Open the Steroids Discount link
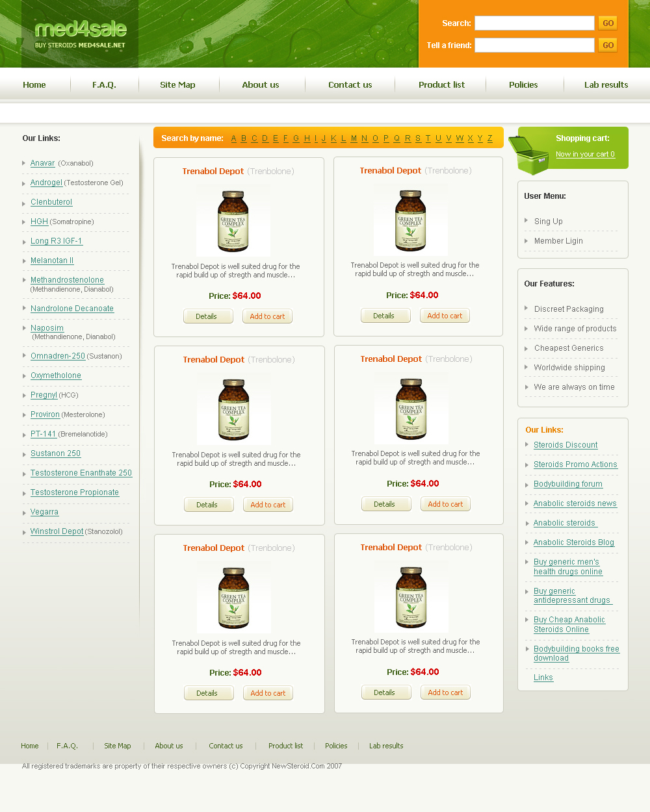The width and height of the screenshot is (650, 812). pyautogui.click(x=565, y=445)
